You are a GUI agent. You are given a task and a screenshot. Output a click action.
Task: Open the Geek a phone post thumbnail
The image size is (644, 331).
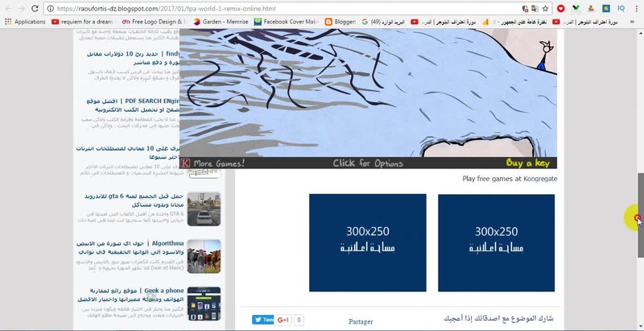point(204,304)
